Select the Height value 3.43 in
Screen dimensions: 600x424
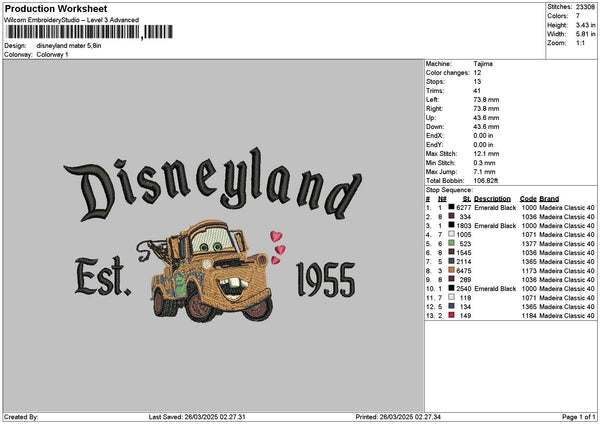click(x=585, y=25)
